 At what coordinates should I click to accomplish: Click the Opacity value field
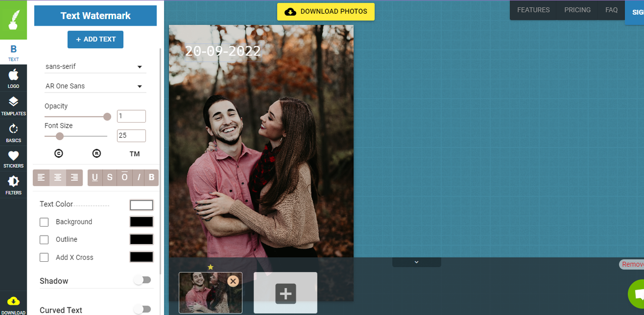(131, 116)
